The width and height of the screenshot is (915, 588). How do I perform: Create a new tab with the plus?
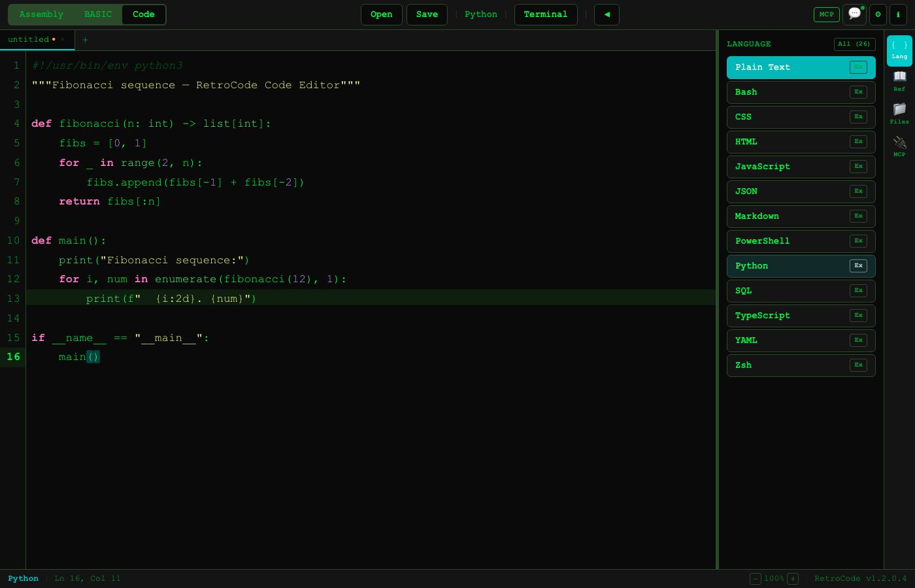click(x=85, y=40)
